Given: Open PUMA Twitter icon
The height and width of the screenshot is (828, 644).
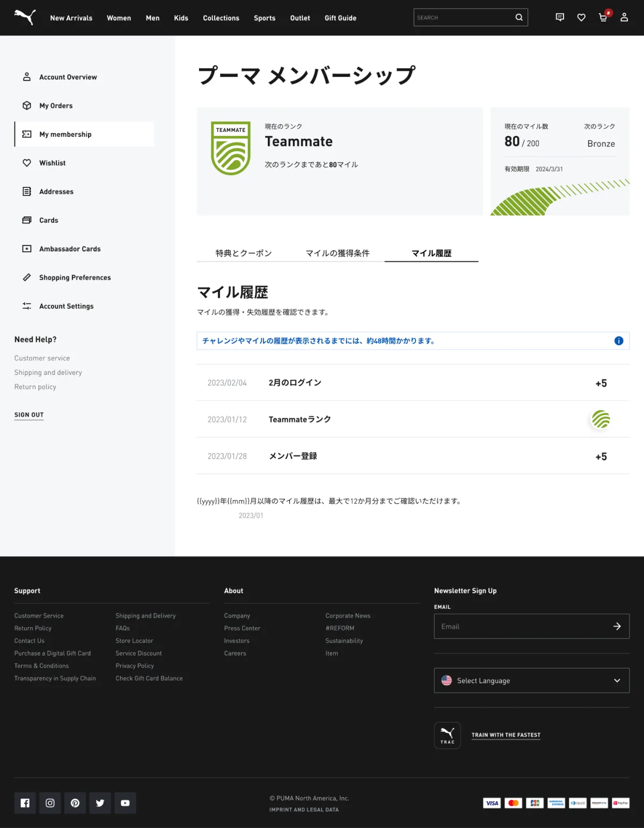Looking at the screenshot, I should (100, 803).
